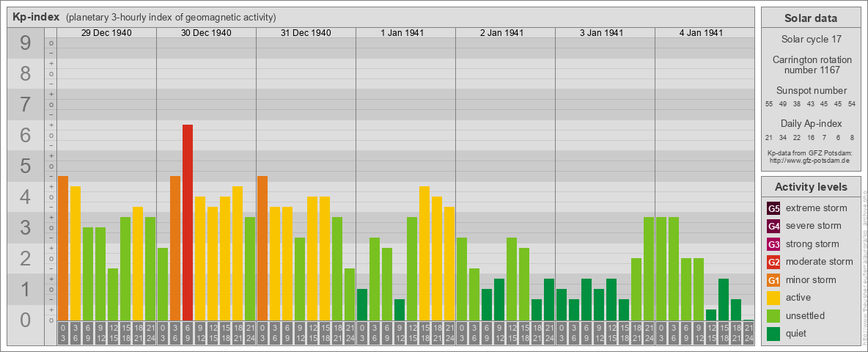Screen dimensions: 868x352
Task: Click the 6-9 hour label under 30 Dec 1940
Action: [188, 333]
